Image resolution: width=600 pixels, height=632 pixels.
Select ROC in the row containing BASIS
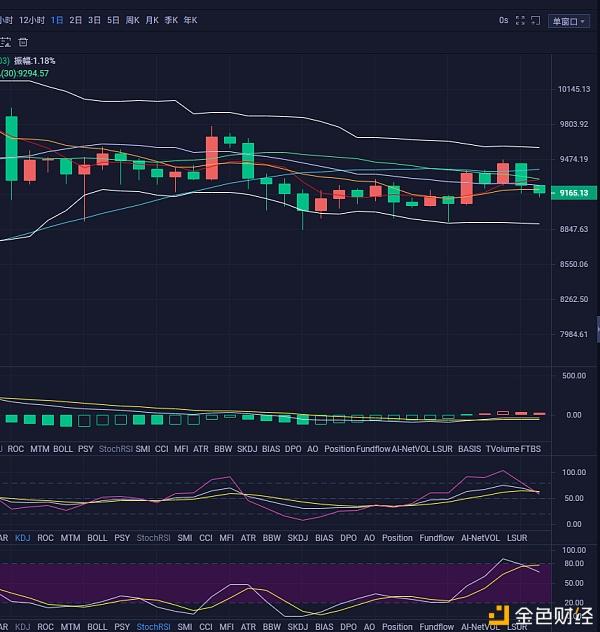click(x=16, y=449)
